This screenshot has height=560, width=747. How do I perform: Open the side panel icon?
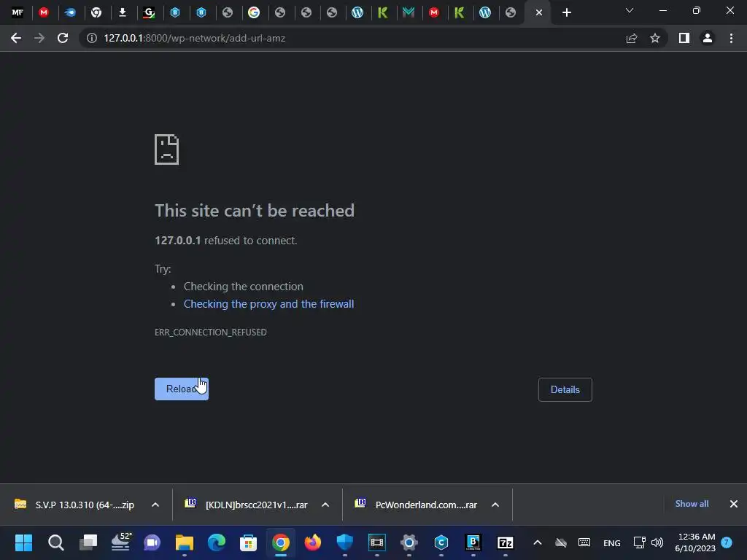(684, 38)
